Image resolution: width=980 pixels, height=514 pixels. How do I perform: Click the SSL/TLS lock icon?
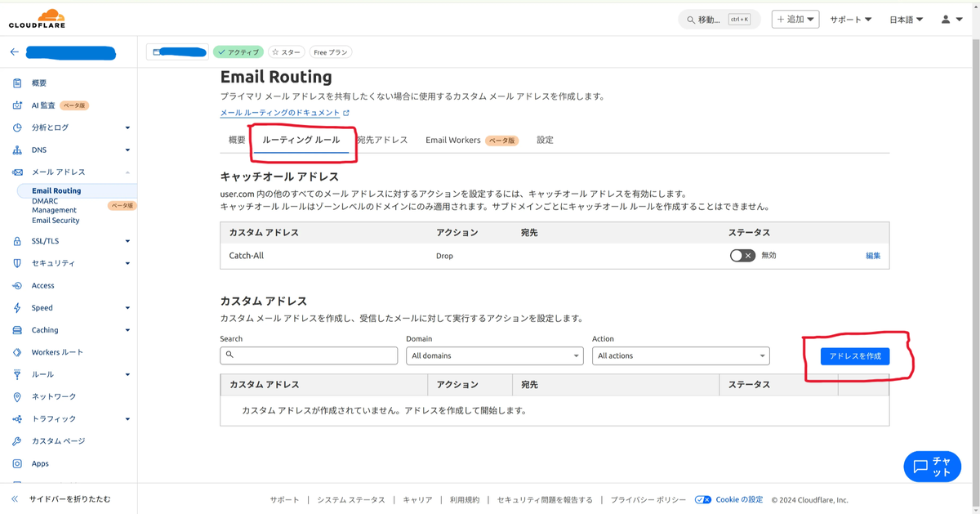17,241
